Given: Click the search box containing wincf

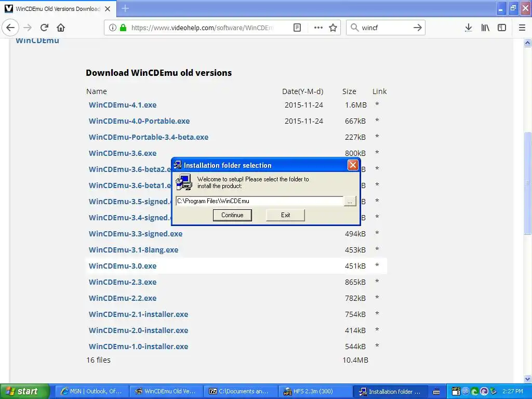Looking at the screenshot, I should coord(385,28).
